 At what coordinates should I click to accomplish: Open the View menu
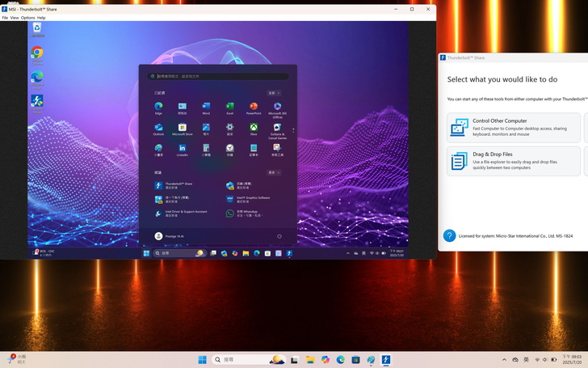tap(15, 17)
